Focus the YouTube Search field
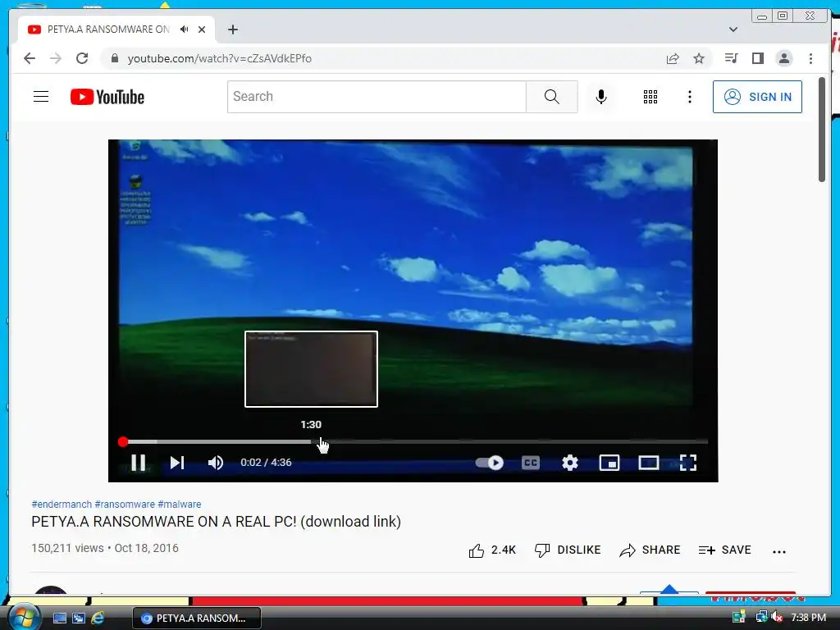Image resolution: width=840 pixels, height=630 pixels. (x=377, y=97)
